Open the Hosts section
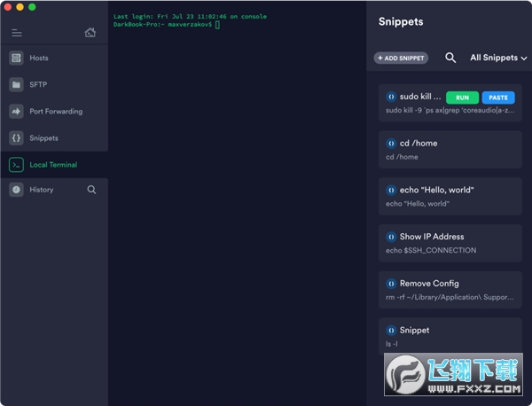 click(x=39, y=59)
